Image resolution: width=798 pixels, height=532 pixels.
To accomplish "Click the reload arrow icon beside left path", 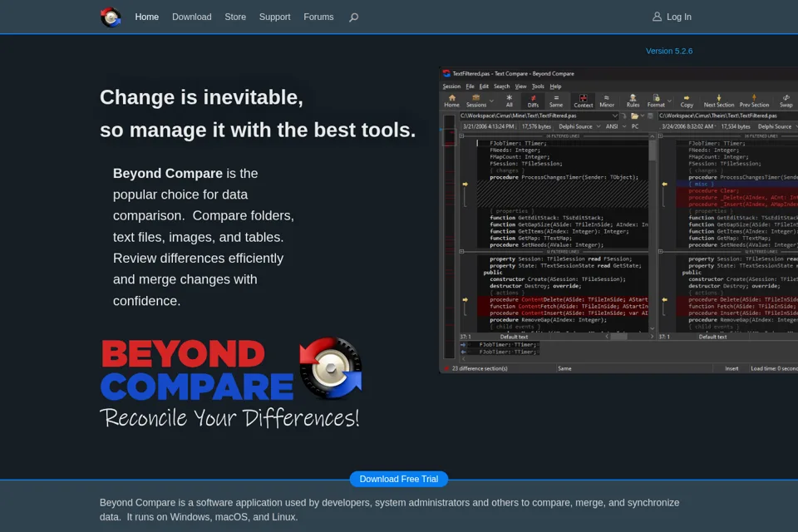I will tap(624, 116).
